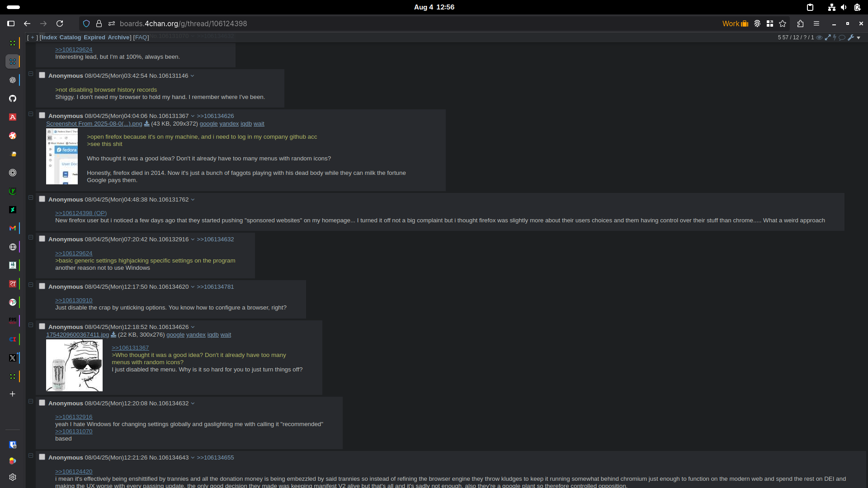
Task: Download Screenshot From 2025-08-0 png file
Action: 146,124
